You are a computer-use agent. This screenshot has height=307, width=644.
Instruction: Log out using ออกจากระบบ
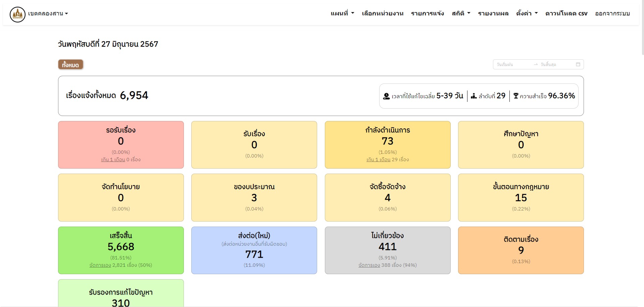coord(612,13)
